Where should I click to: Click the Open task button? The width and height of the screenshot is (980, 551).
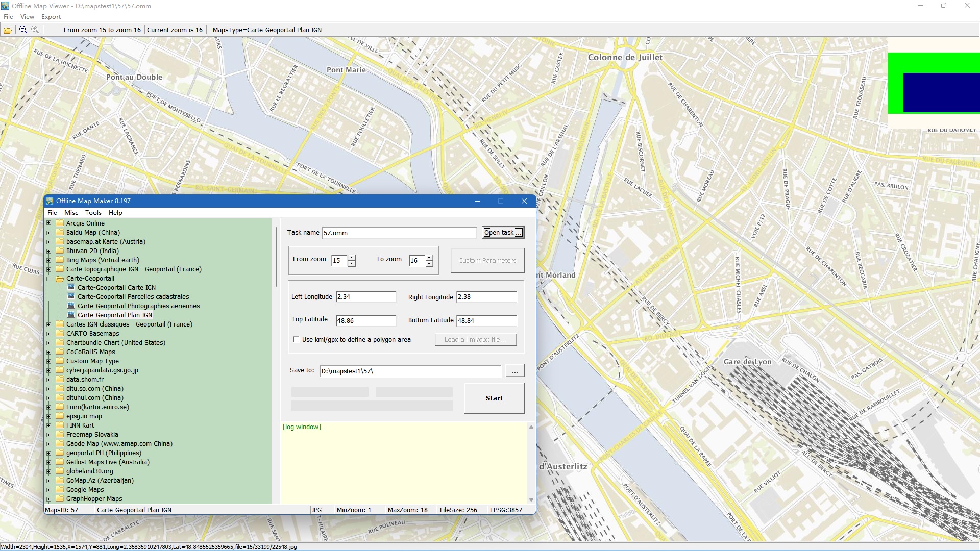[503, 233]
